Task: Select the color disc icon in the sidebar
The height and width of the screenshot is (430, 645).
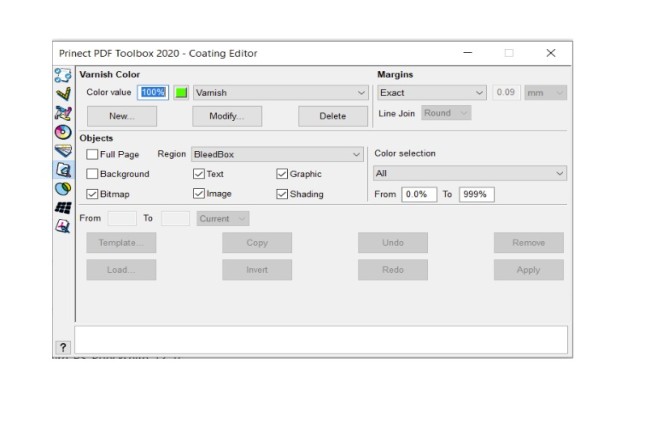Action: pos(63,132)
